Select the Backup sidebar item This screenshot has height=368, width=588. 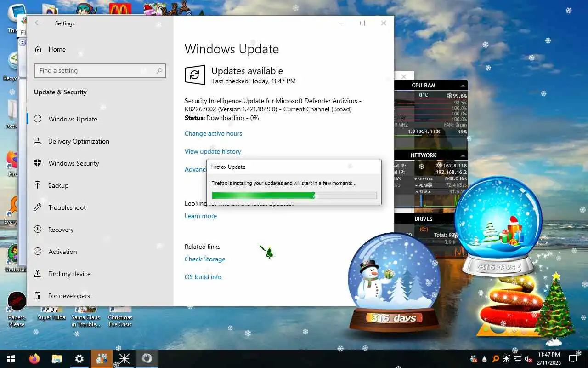tap(100, 185)
